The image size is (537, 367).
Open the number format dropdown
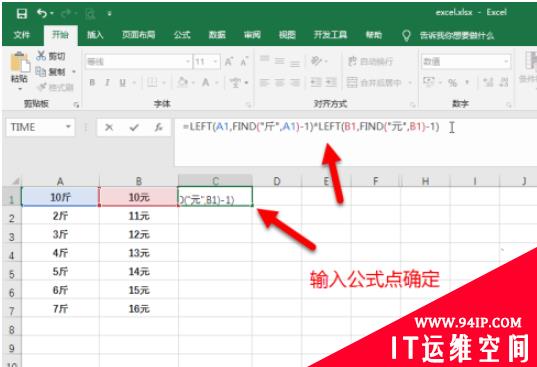[506, 62]
